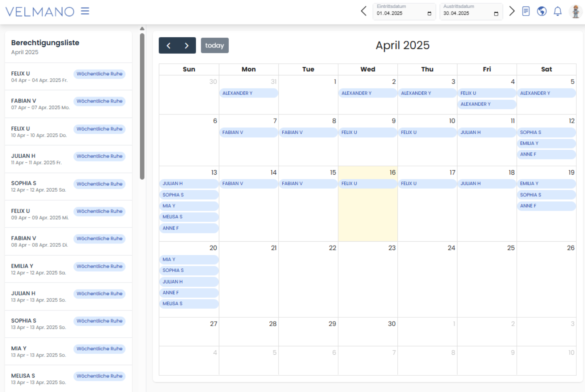The image size is (585, 392).
Task: Select FELIX U 04 Apr list entry
Action: pos(39,76)
